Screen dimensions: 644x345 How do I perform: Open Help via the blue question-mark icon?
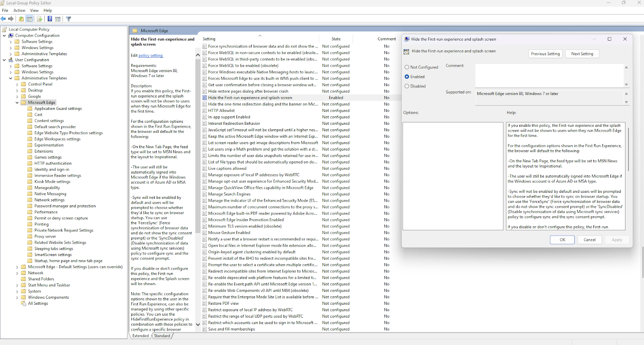[x=50, y=19]
